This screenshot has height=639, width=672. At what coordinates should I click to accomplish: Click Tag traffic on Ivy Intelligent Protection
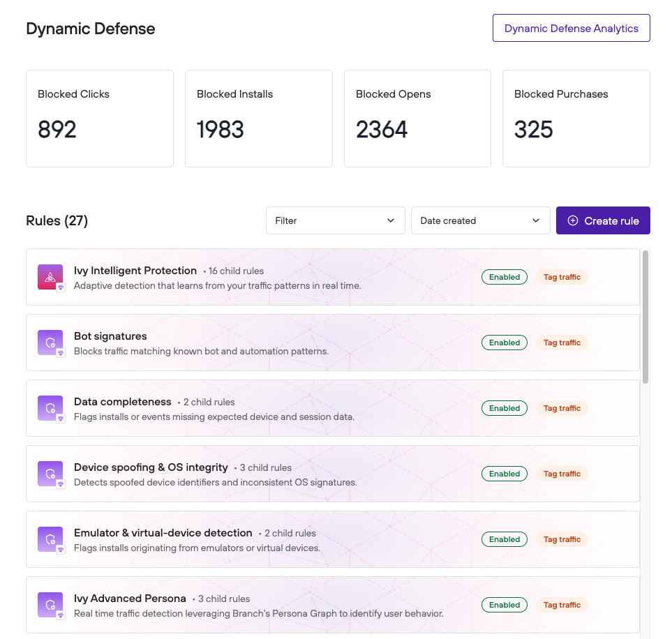562,277
